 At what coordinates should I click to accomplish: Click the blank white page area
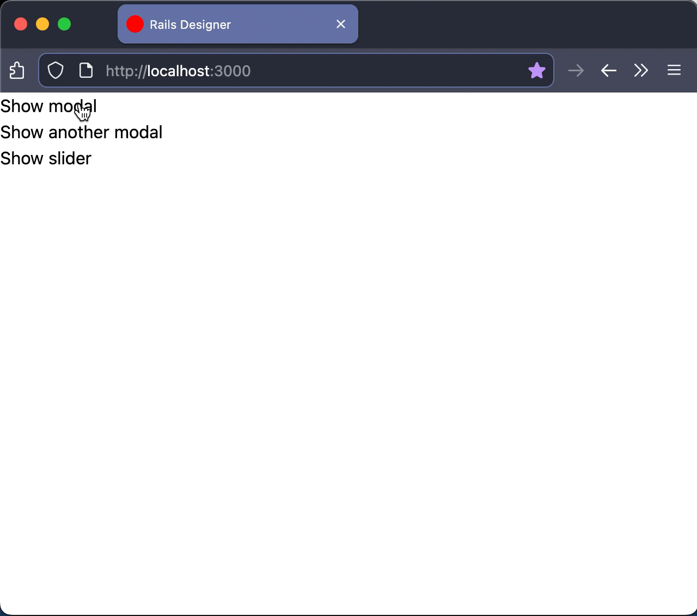[x=348, y=381]
